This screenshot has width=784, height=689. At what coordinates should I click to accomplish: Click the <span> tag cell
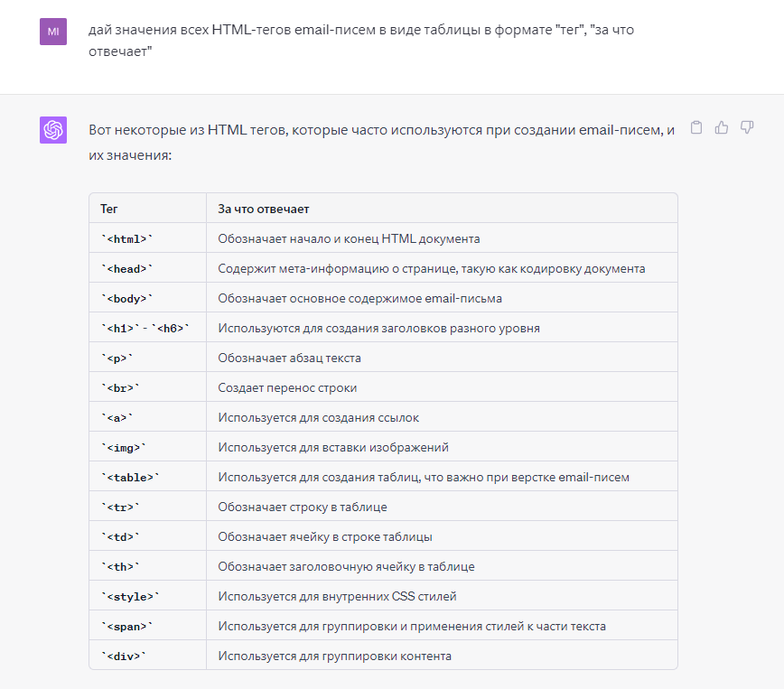click(x=147, y=626)
